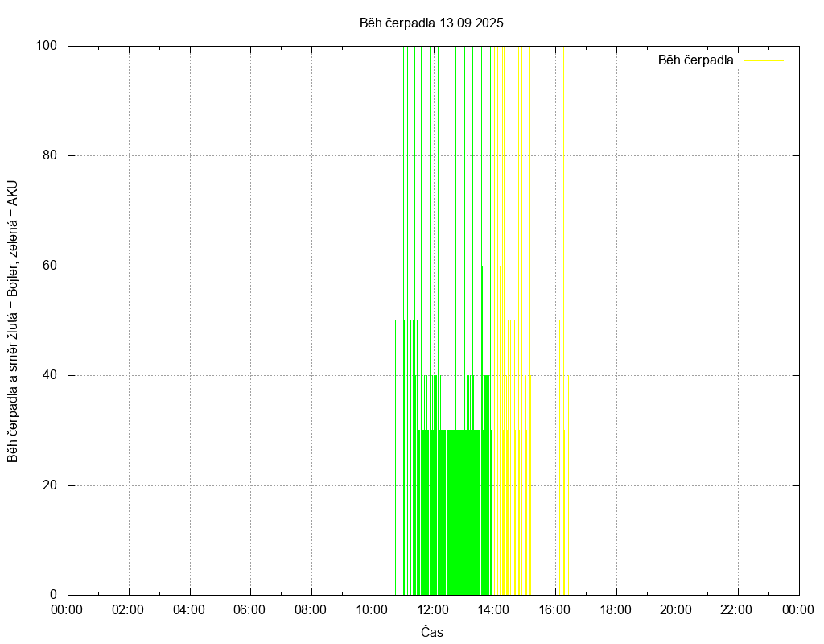Click the y-axis value 40
This screenshot has width=824, height=644.
[50, 375]
